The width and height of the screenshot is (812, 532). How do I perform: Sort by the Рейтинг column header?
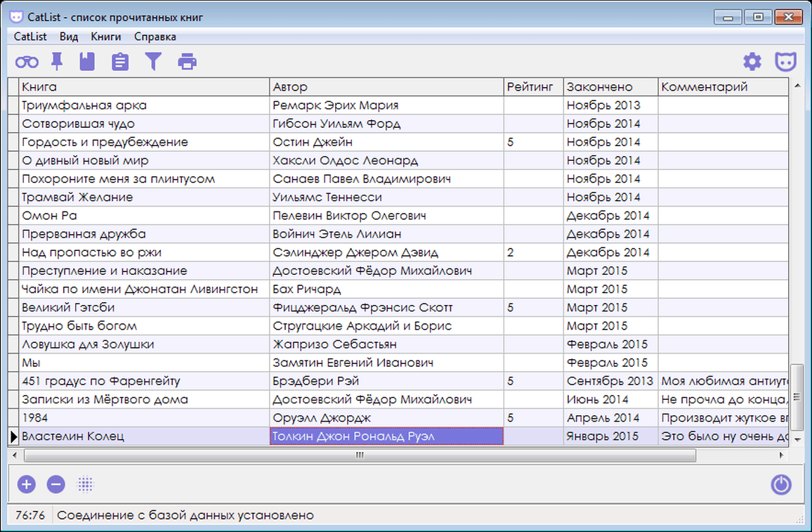[533, 86]
